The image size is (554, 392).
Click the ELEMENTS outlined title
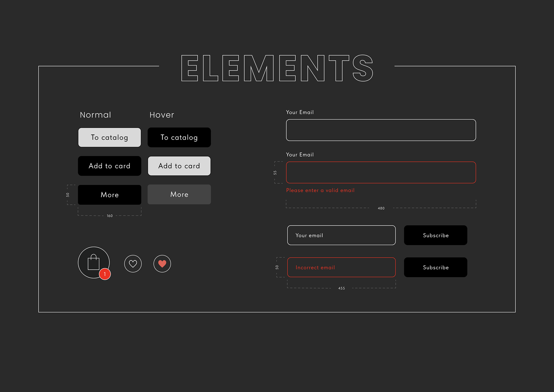[x=277, y=68]
